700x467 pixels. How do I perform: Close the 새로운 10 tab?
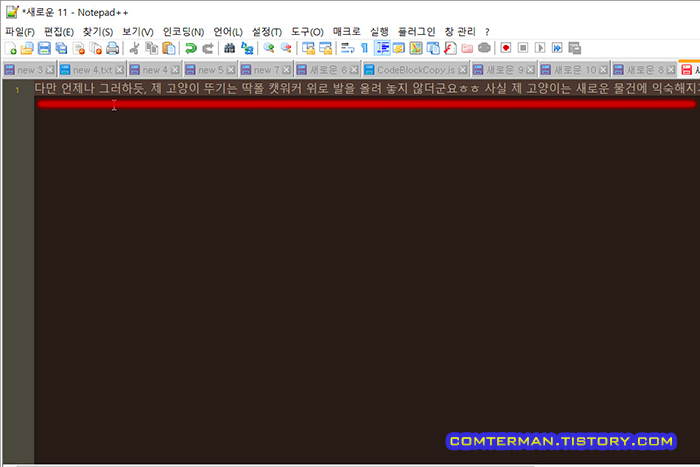pyautogui.click(x=603, y=70)
